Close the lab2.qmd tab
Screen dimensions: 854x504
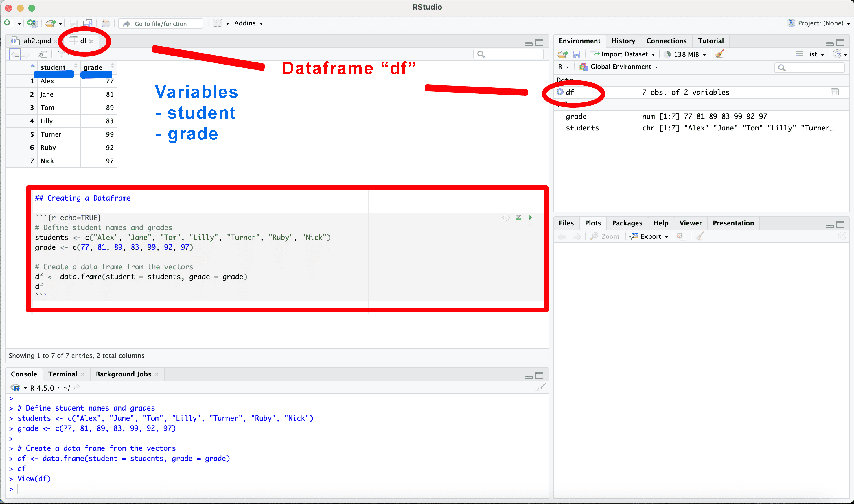click(55, 41)
